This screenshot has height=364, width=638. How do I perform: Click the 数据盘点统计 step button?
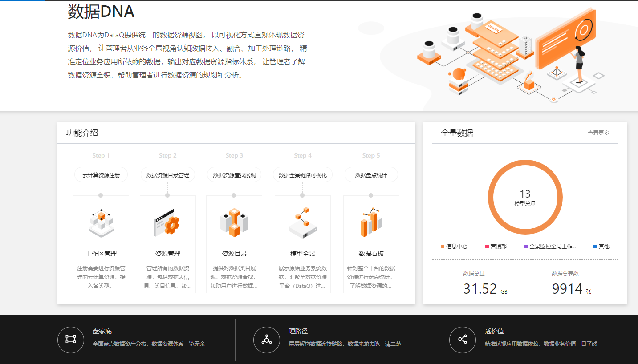[371, 174]
